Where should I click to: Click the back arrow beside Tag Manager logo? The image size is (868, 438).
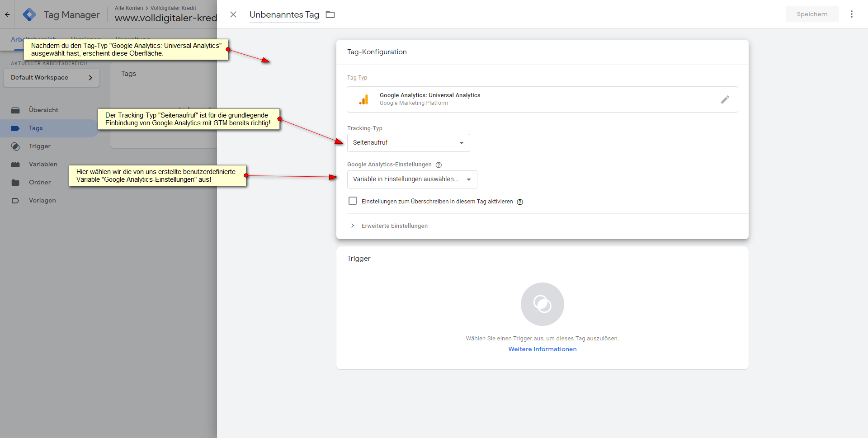pos(7,14)
